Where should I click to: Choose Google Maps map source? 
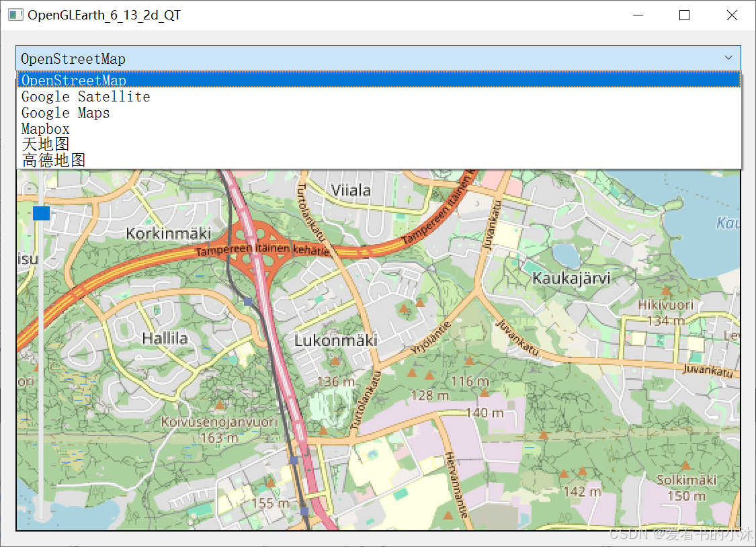[x=378, y=112]
